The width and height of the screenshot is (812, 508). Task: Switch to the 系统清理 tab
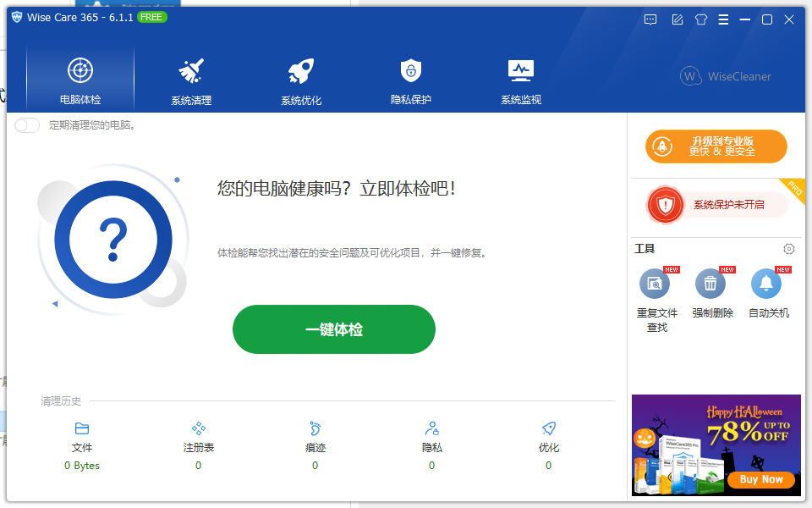coord(191,81)
